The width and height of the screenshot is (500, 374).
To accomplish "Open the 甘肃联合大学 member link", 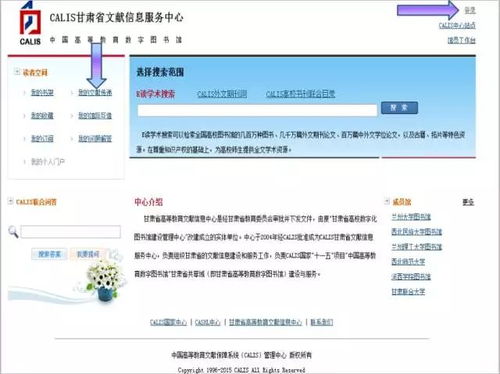I will click(408, 292).
